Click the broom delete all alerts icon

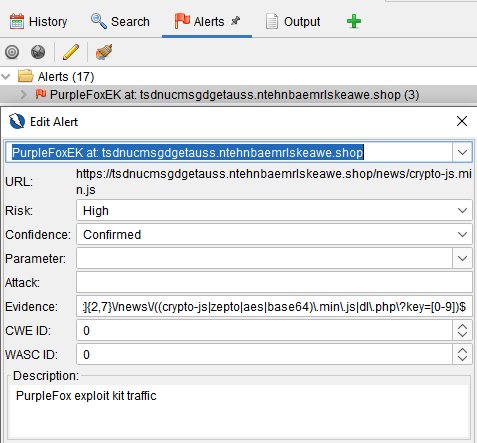104,52
